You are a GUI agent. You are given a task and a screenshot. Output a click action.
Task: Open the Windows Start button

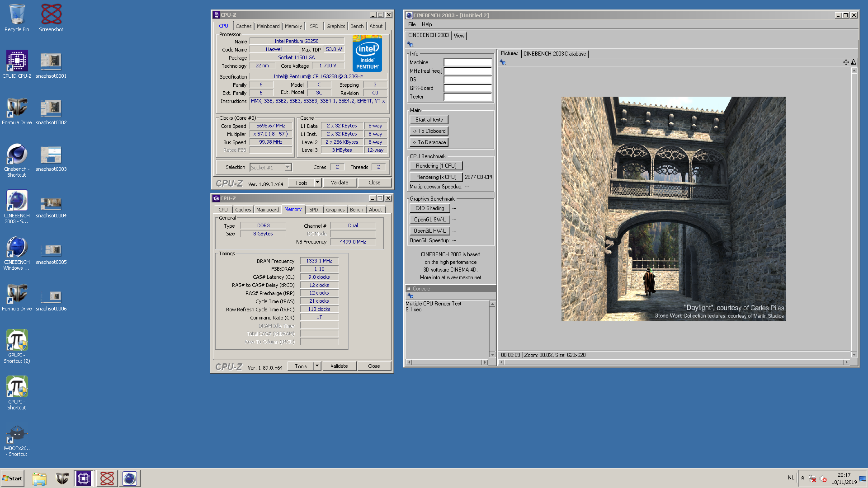coord(13,479)
